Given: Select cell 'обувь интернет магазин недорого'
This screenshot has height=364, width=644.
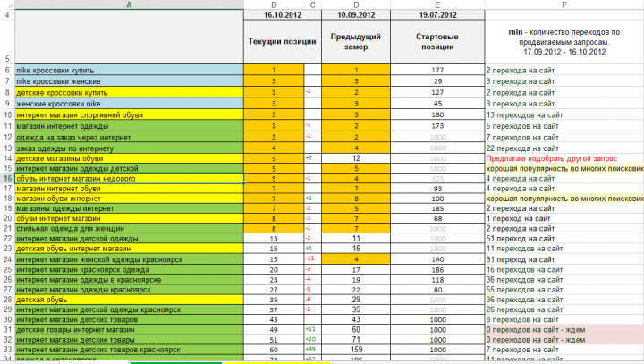Looking at the screenshot, I should click(129, 178).
